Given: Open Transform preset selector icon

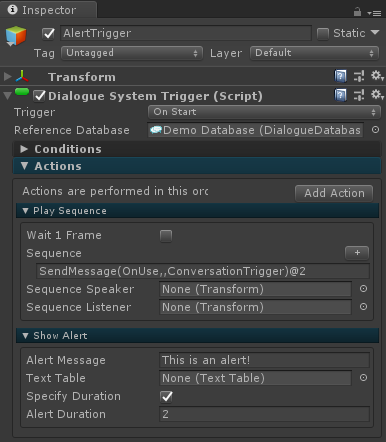Looking at the screenshot, I should pyautogui.click(x=359, y=76).
